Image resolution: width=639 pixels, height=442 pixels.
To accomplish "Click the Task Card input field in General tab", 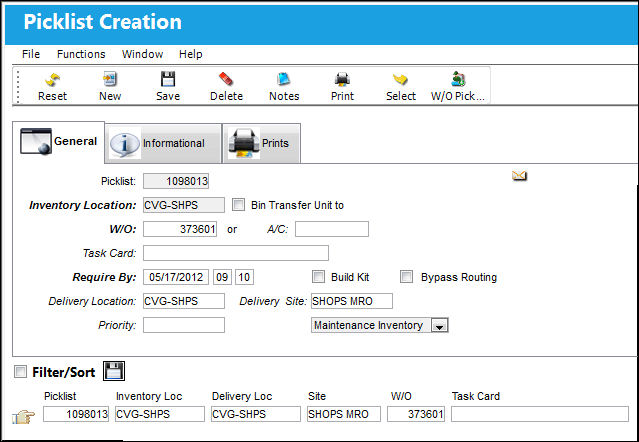I will [x=236, y=253].
